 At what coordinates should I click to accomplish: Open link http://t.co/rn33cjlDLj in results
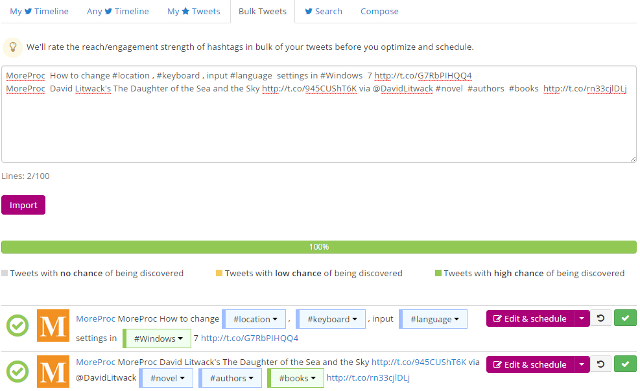pos(368,378)
